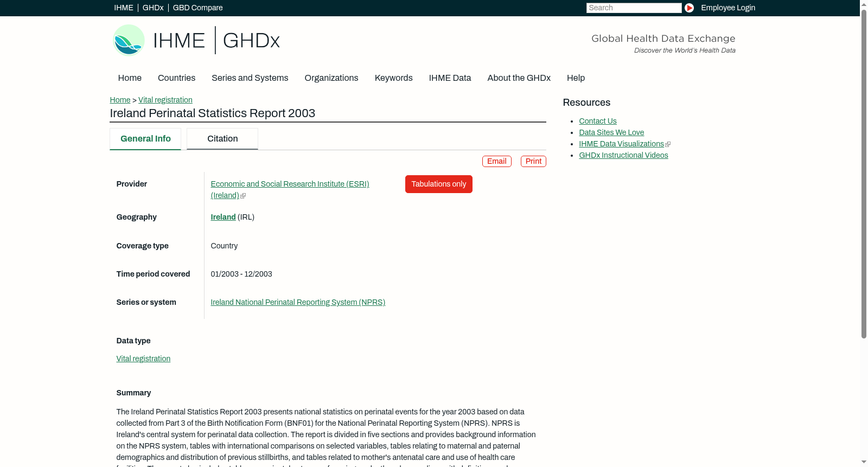The width and height of the screenshot is (868, 467).
Task: Open the Organizations menu
Action: (x=331, y=78)
